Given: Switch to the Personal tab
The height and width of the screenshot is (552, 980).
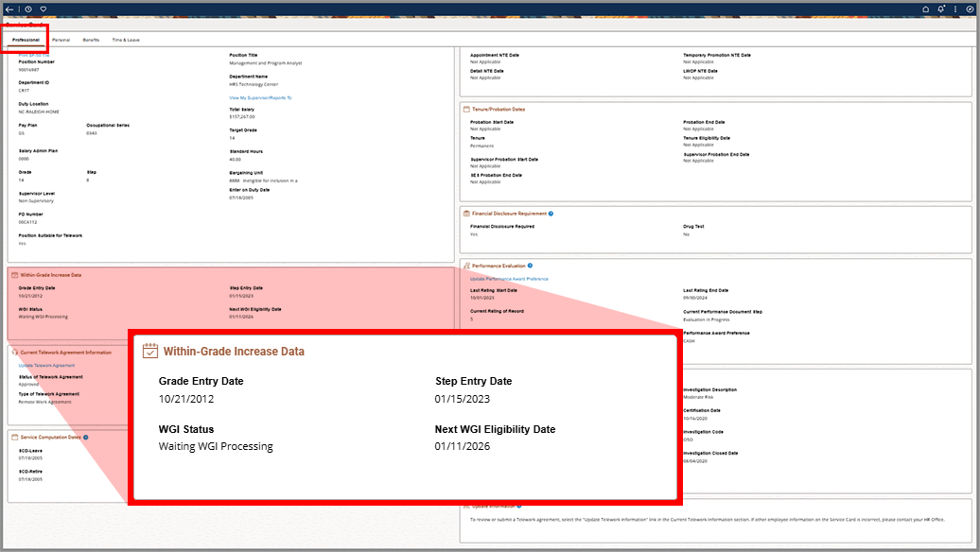Looking at the screenshot, I should (61, 40).
